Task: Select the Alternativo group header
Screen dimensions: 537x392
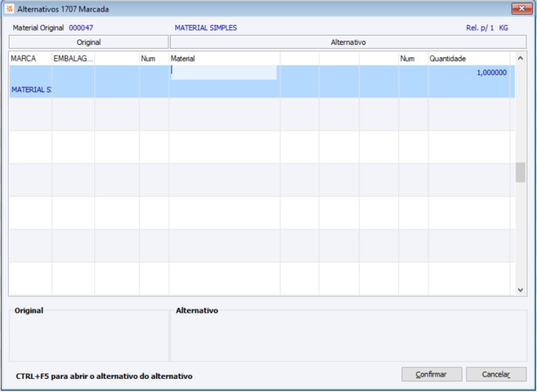Action: click(348, 42)
